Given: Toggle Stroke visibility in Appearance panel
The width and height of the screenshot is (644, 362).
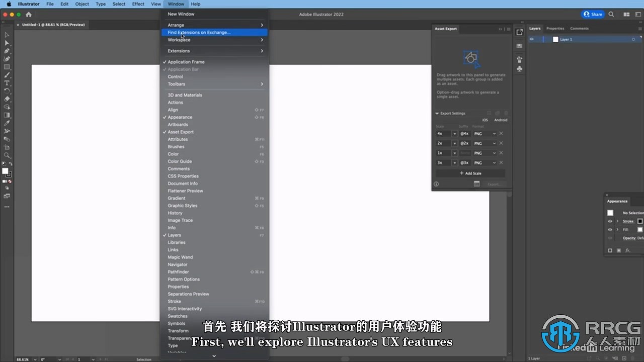Looking at the screenshot, I should pos(610,221).
